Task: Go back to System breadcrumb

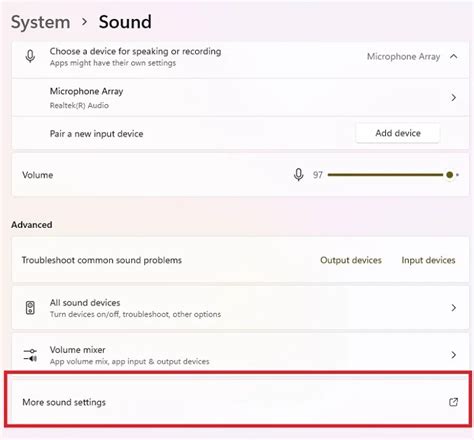Action: point(41,22)
